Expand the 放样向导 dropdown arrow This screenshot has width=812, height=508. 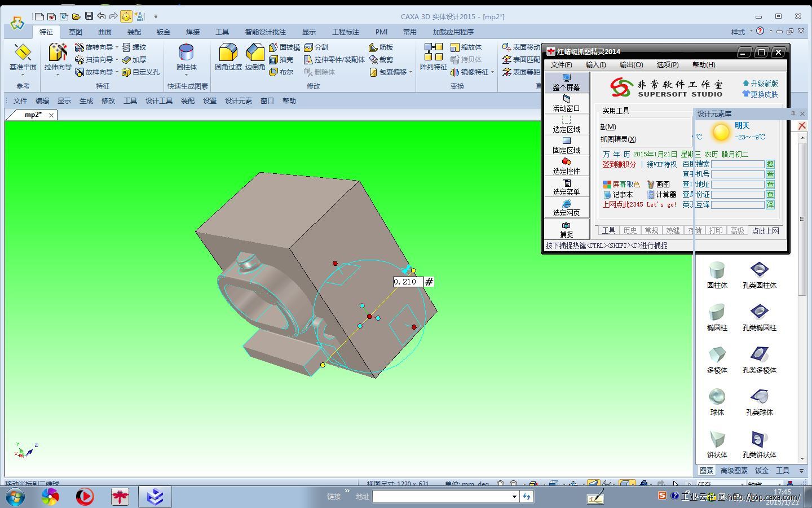[117, 72]
